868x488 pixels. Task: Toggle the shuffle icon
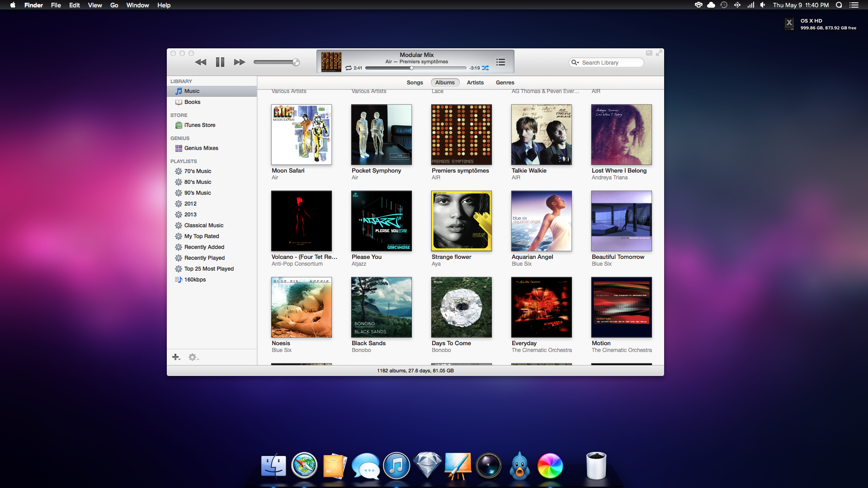click(x=485, y=68)
